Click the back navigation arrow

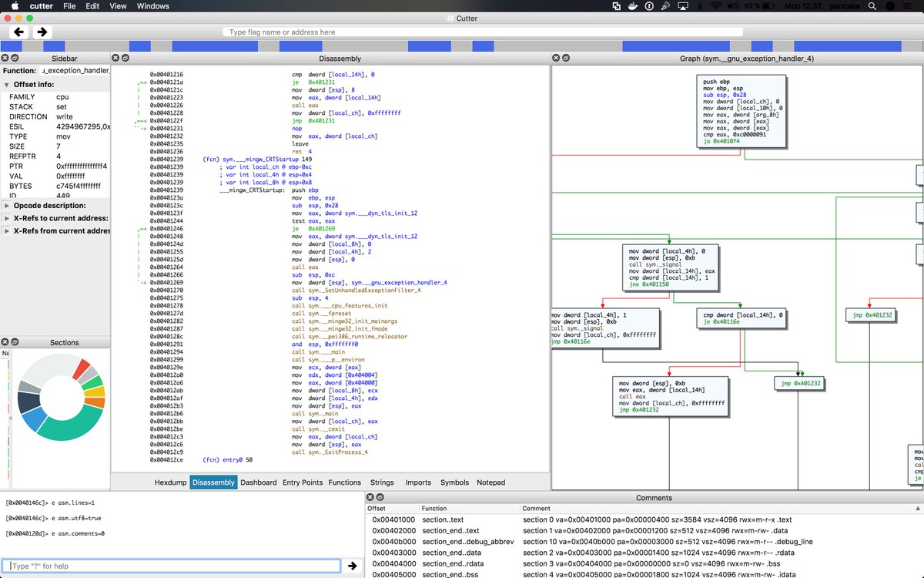click(x=19, y=32)
